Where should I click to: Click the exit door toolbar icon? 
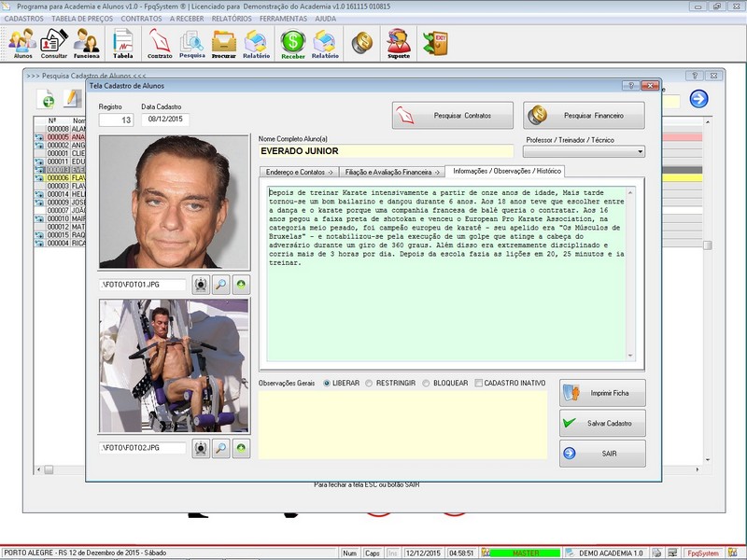point(435,43)
